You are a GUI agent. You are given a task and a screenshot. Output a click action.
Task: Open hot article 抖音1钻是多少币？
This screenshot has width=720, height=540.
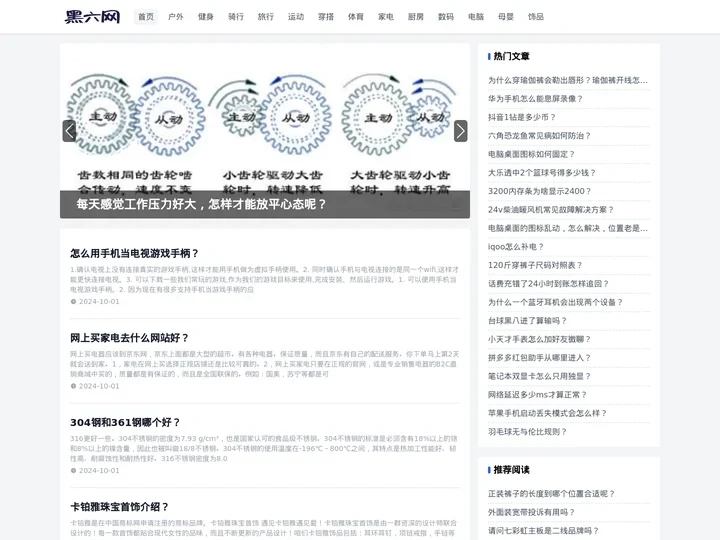522,117
